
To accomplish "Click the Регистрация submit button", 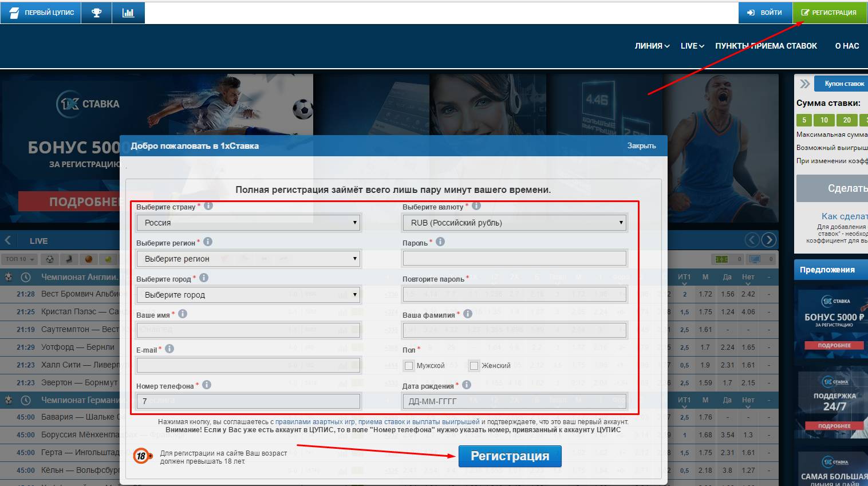I will coord(510,456).
